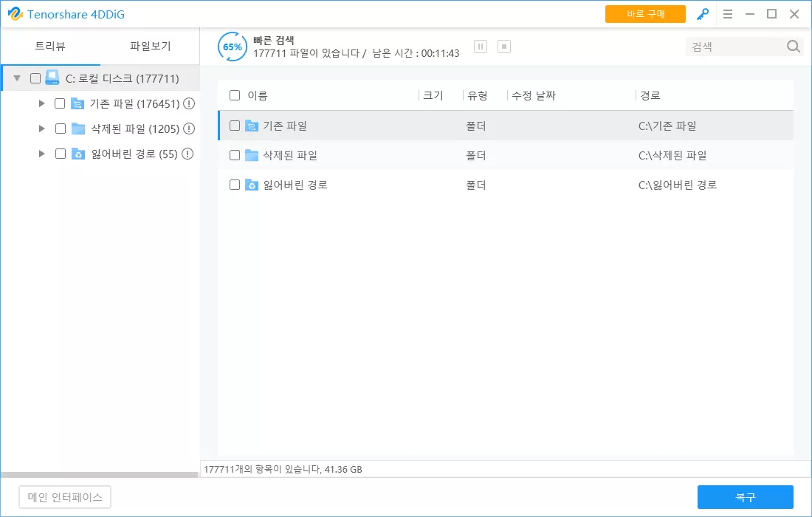This screenshot has width=812, height=517.
Task: Sort by the 크기 column header
Action: pos(433,96)
